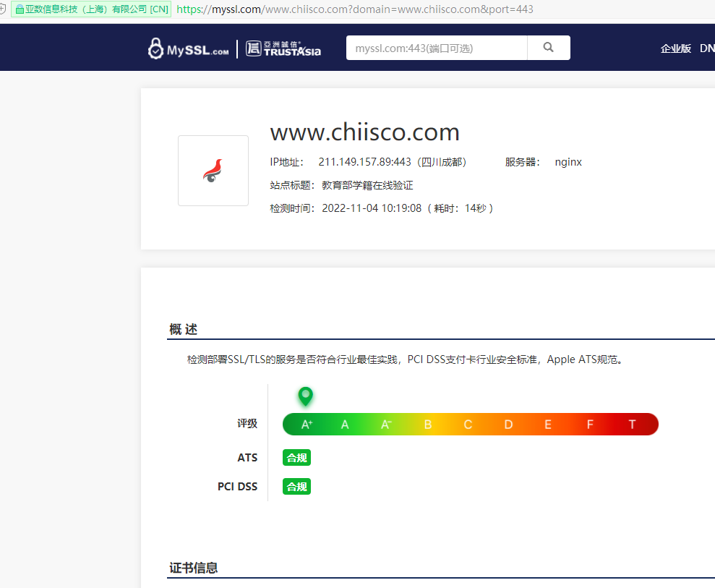Click the 概述 section heading
Image resolution: width=715 pixels, height=588 pixels.
(x=184, y=328)
